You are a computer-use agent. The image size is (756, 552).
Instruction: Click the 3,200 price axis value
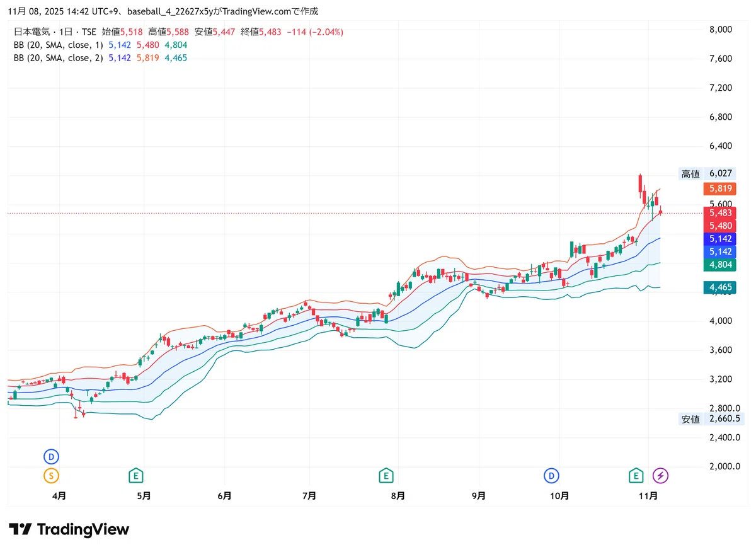pyautogui.click(x=720, y=379)
